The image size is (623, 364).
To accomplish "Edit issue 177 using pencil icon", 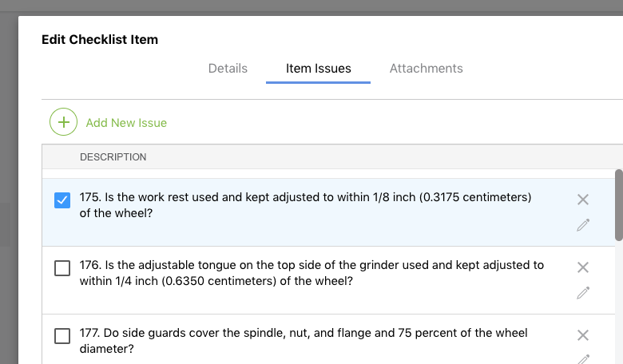I will [x=583, y=358].
